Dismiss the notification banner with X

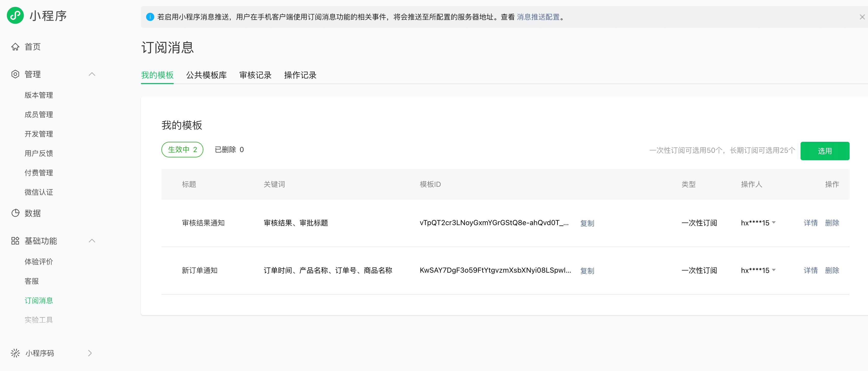(862, 17)
